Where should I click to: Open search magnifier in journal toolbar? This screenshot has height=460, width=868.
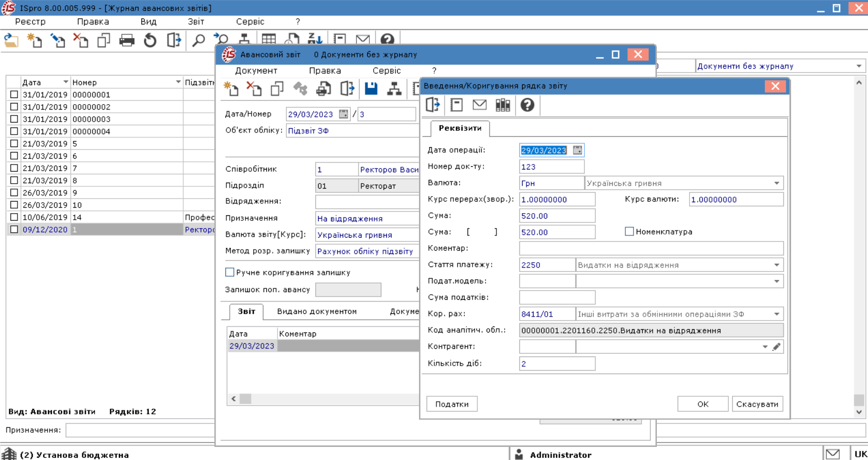pos(199,40)
